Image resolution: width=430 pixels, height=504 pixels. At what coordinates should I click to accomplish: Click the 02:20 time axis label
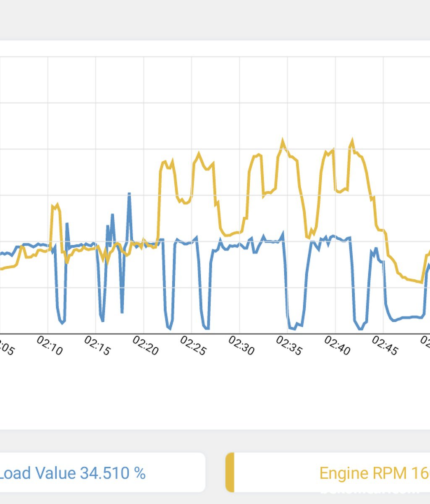(145, 346)
